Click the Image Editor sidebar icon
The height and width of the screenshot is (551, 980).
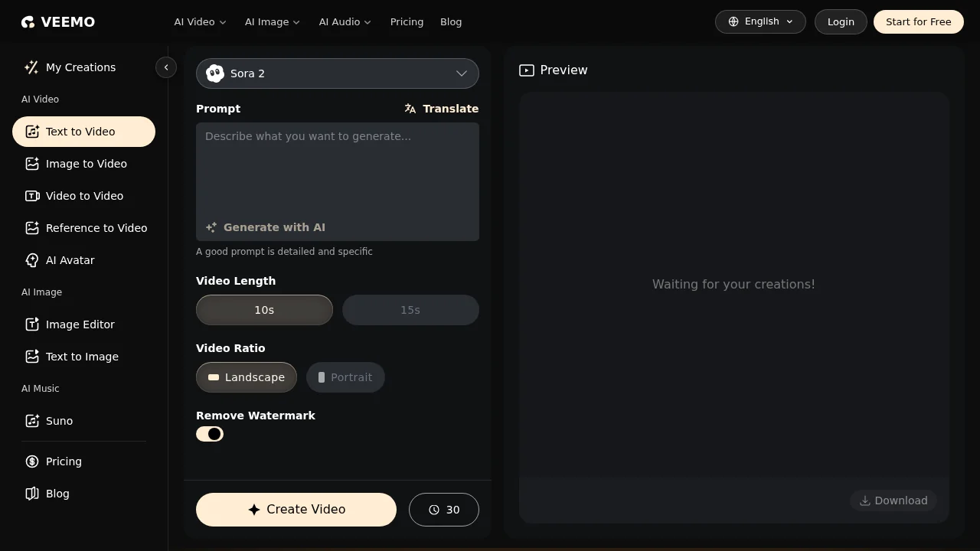32,324
